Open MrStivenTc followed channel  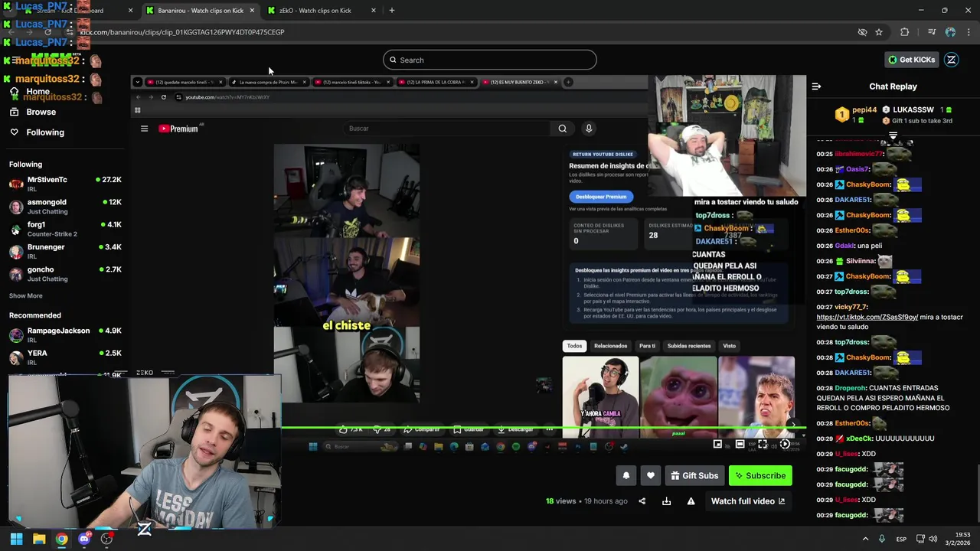(x=65, y=184)
